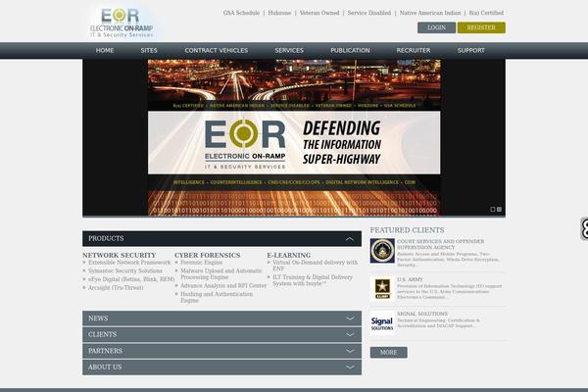Click the Featured Clients heading
The width and height of the screenshot is (588, 392).
tap(408, 230)
